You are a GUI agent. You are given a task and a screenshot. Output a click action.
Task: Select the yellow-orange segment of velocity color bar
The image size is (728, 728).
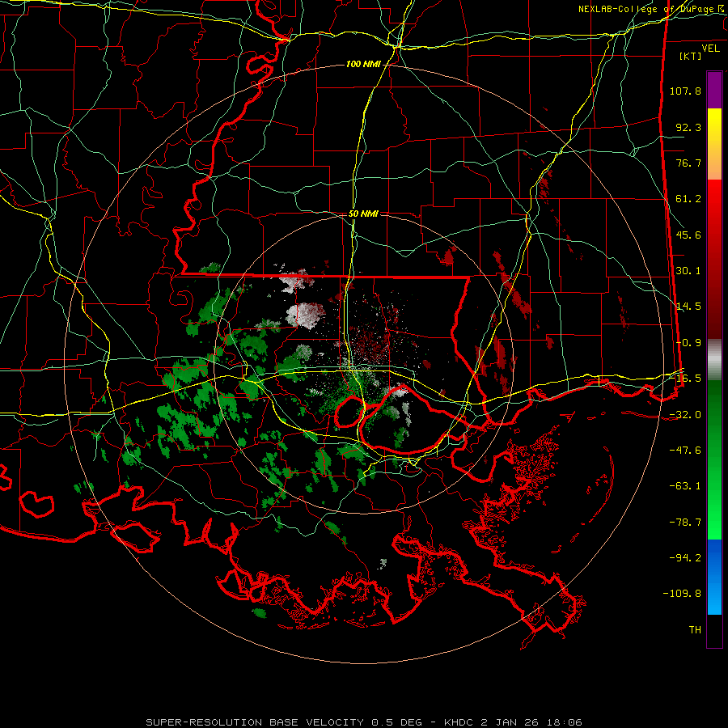[x=714, y=144]
